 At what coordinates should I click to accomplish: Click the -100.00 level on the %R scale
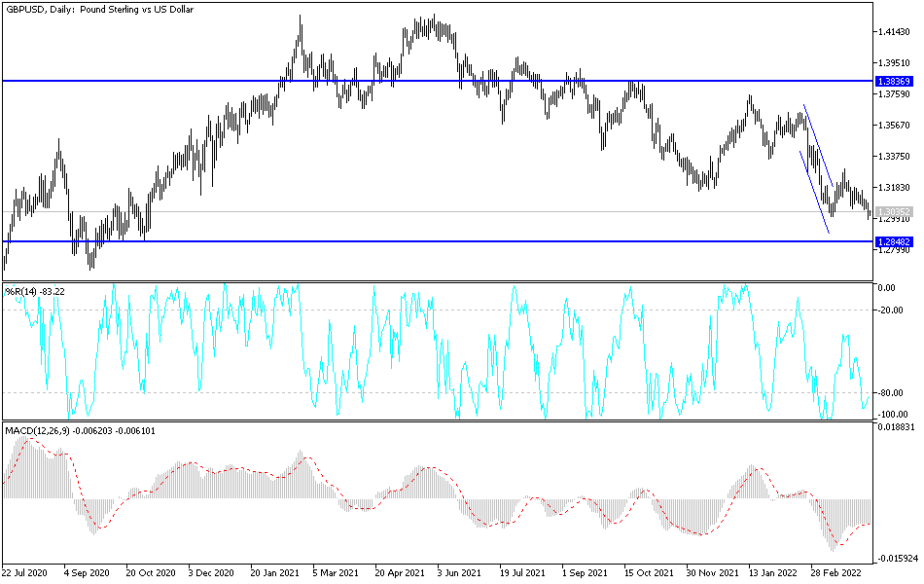[x=892, y=415]
